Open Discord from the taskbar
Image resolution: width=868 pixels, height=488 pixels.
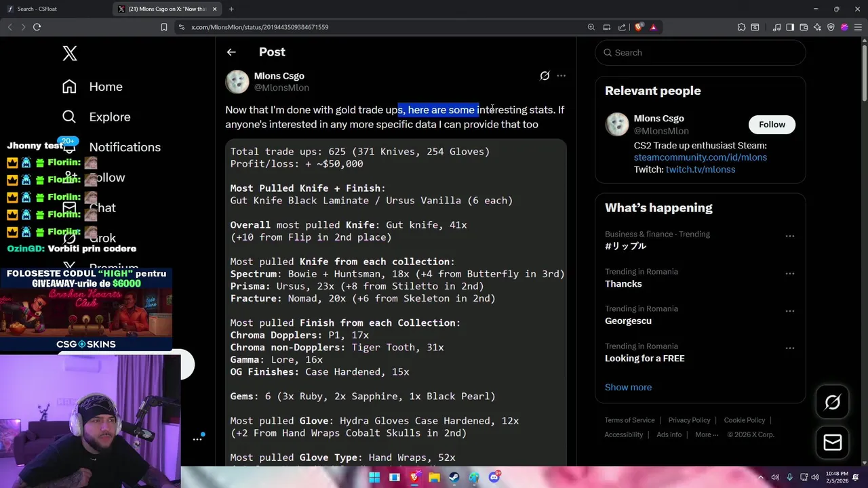(x=494, y=477)
